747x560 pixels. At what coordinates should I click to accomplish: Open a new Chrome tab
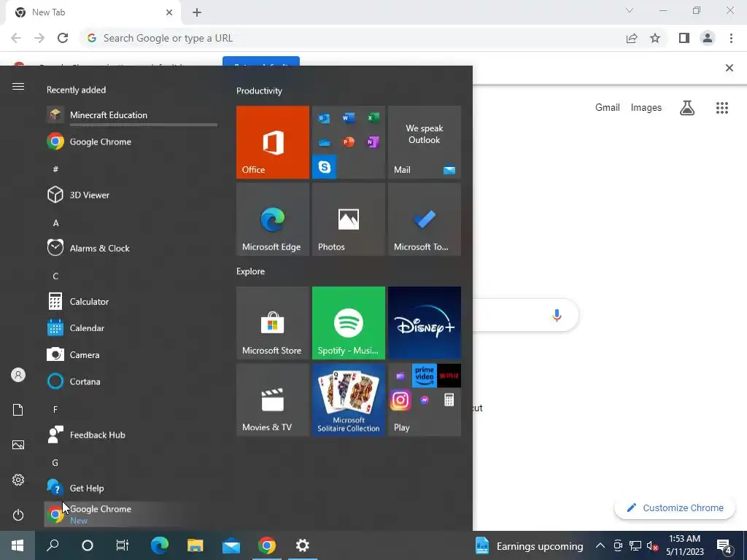click(x=197, y=13)
